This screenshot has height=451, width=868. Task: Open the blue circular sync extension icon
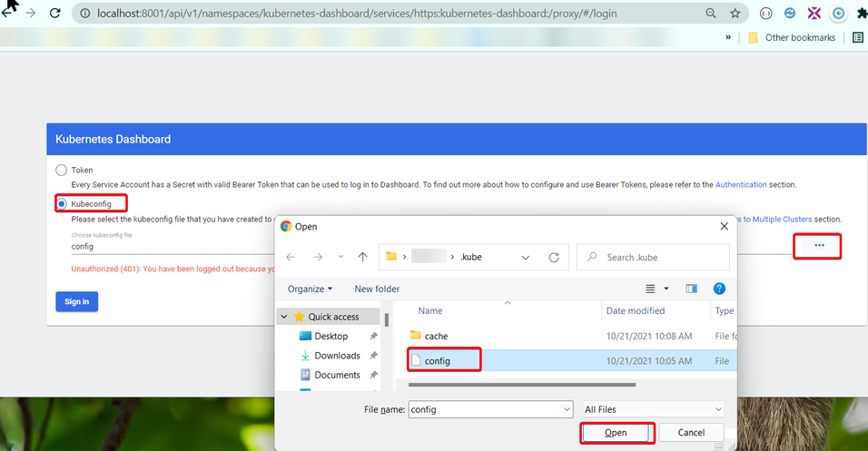click(x=790, y=14)
